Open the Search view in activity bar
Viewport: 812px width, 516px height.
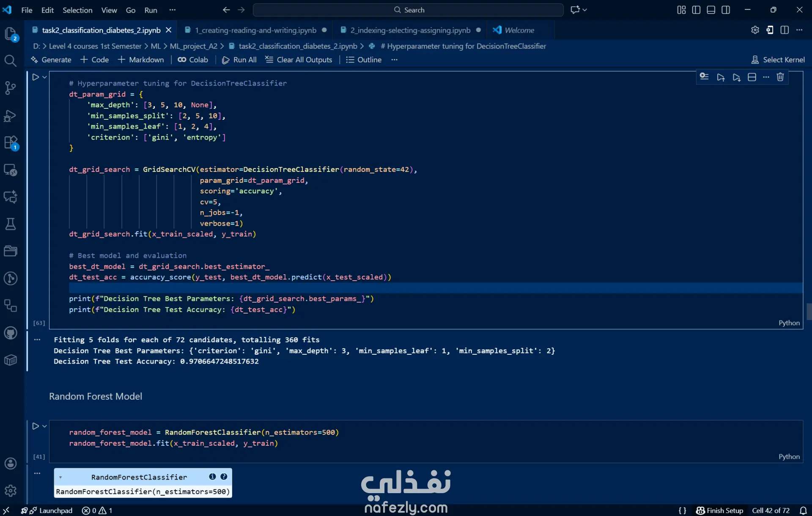click(10, 61)
